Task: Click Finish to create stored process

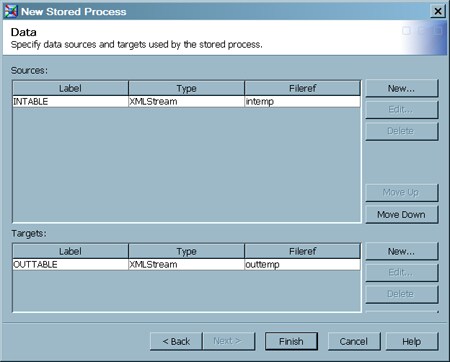Action: (291, 341)
